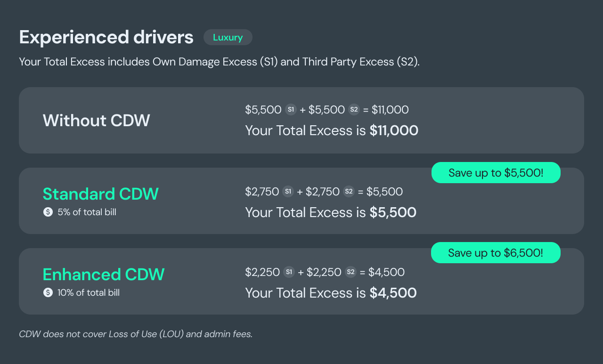Screen dimensions: 603x364
Task: Click the Total Excess $11,000 summary text
Action: (331, 130)
